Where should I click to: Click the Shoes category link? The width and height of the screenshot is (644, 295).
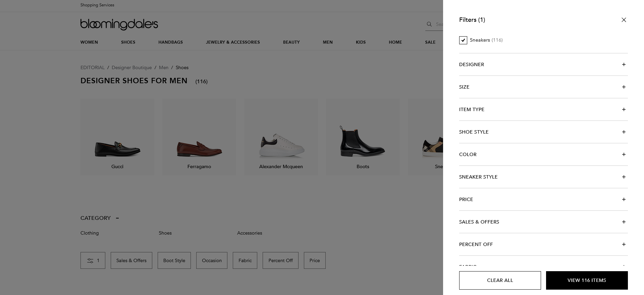click(165, 233)
